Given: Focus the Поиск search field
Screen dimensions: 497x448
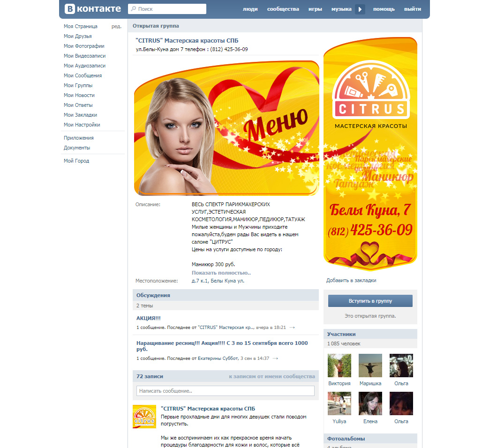Looking at the screenshot, I should [167, 9].
